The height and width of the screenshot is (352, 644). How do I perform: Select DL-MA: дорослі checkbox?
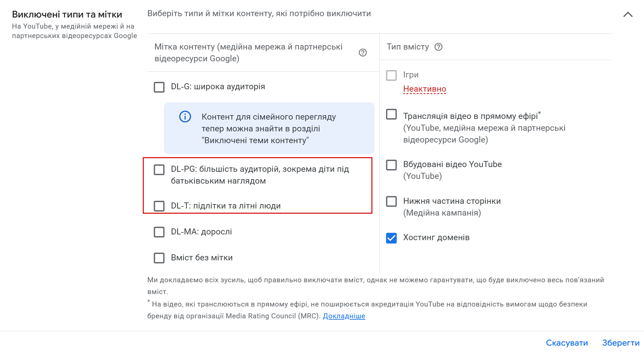pos(159,232)
